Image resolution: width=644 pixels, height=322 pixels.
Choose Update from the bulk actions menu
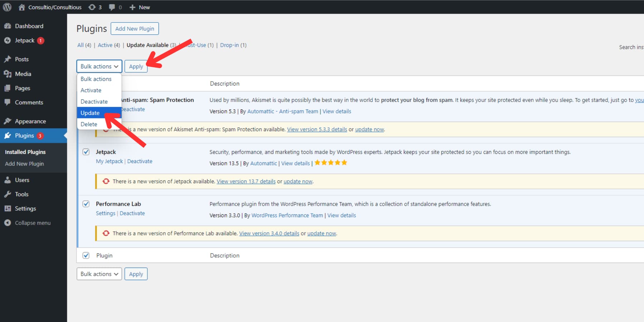(90, 113)
